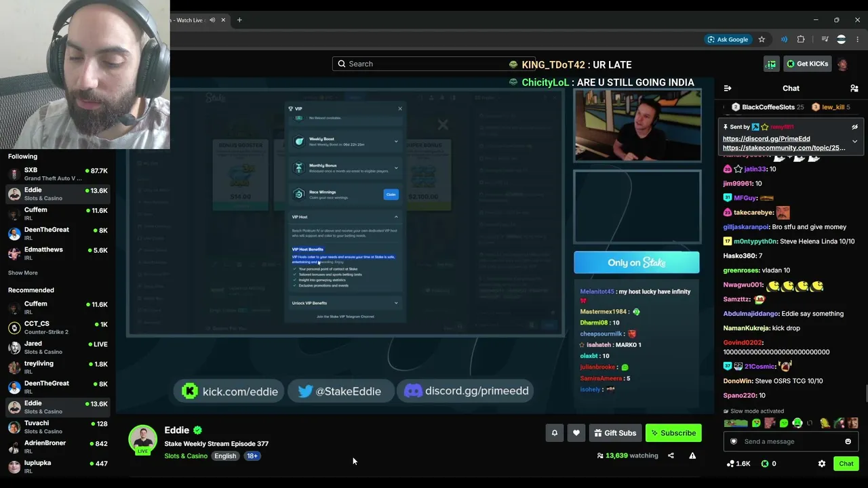Click username greenroses in chat
The height and width of the screenshot is (488, 868).
741,270
